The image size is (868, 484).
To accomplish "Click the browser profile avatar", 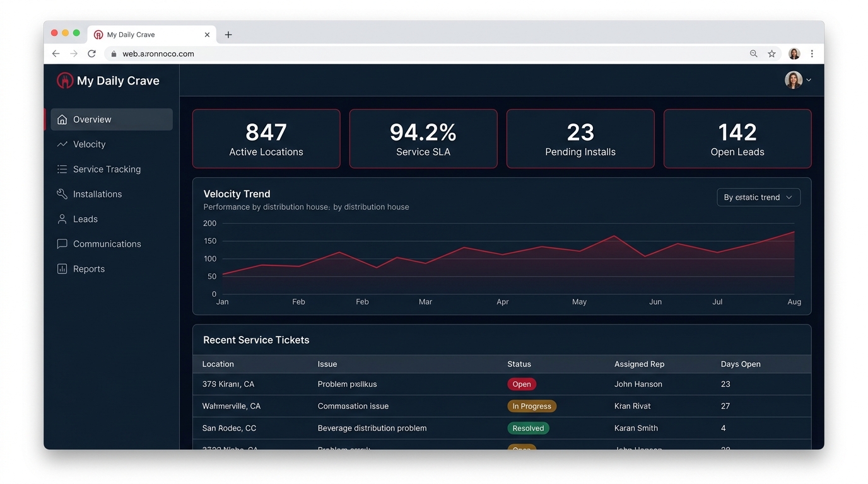I will 794,54.
